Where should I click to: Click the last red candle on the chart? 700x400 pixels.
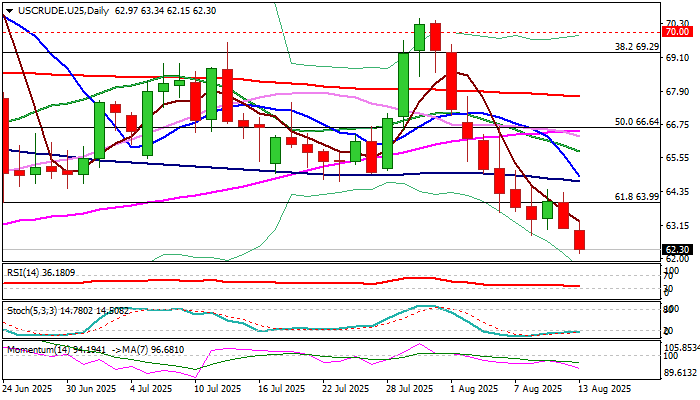[580, 239]
